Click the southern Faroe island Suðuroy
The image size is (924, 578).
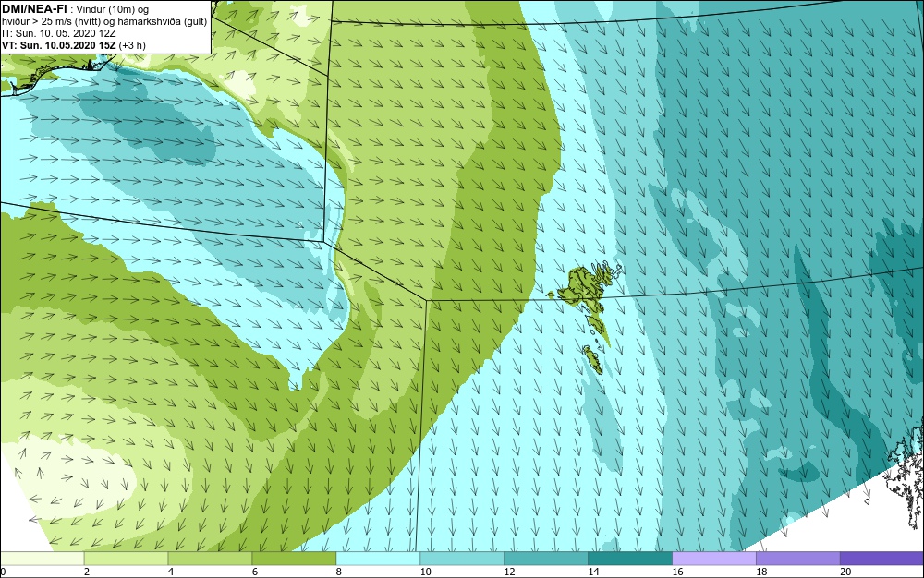click(593, 359)
